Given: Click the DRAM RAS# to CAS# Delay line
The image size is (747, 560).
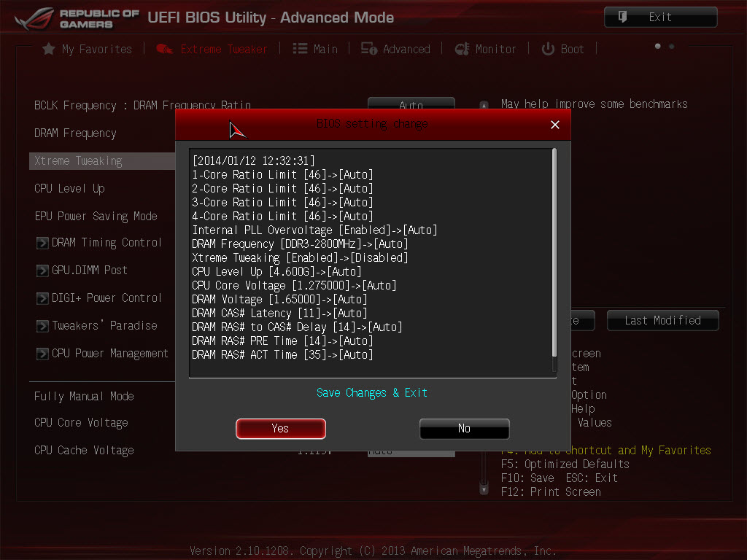Looking at the screenshot, I should click(x=298, y=327).
